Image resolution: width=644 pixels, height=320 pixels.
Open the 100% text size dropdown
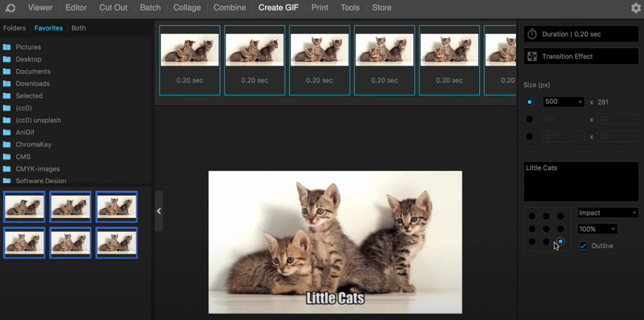coord(597,229)
